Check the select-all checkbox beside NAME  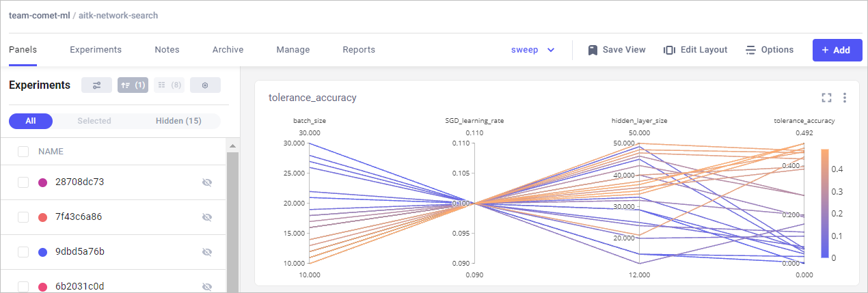(x=23, y=152)
